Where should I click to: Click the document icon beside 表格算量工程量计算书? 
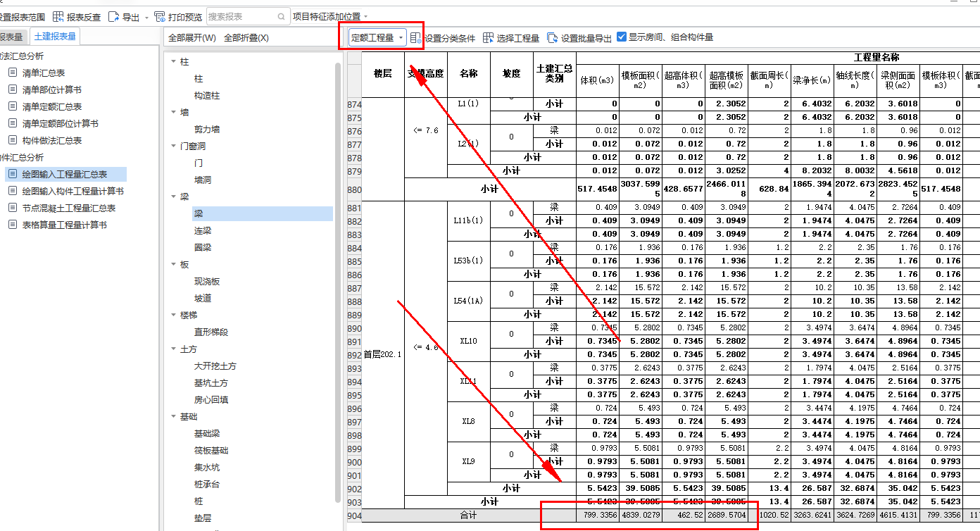click(x=13, y=225)
